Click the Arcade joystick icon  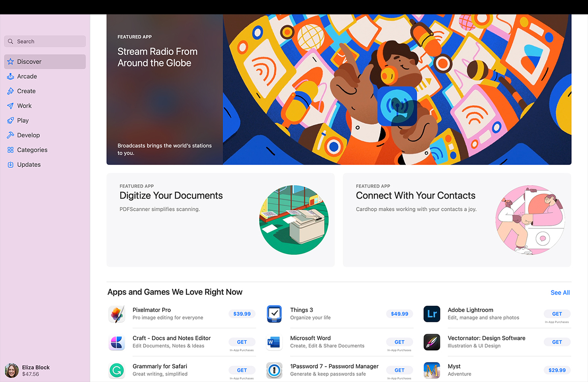10,76
